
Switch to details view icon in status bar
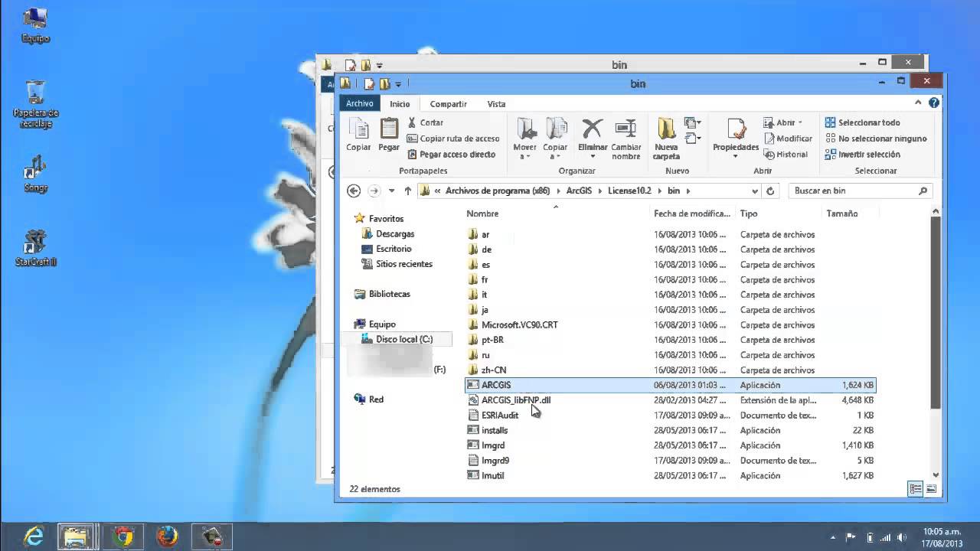(916, 489)
